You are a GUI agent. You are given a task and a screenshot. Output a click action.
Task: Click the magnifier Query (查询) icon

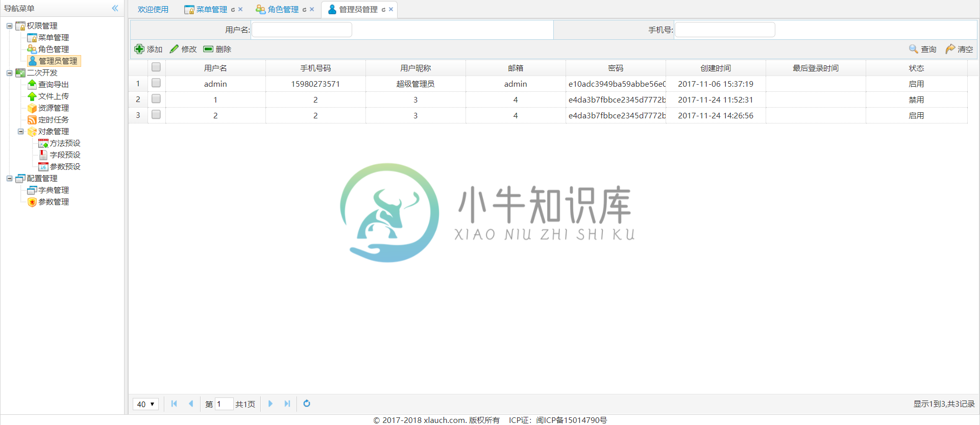914,49
